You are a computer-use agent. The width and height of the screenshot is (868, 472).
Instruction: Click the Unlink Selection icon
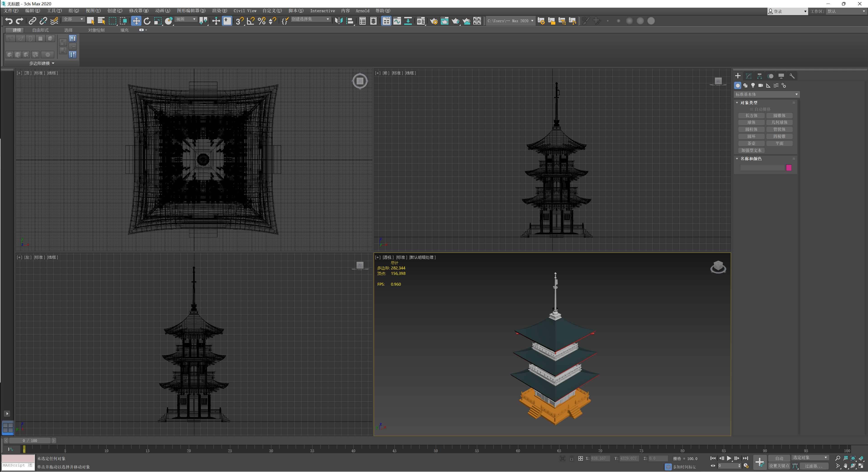click(x=43, y=21)
